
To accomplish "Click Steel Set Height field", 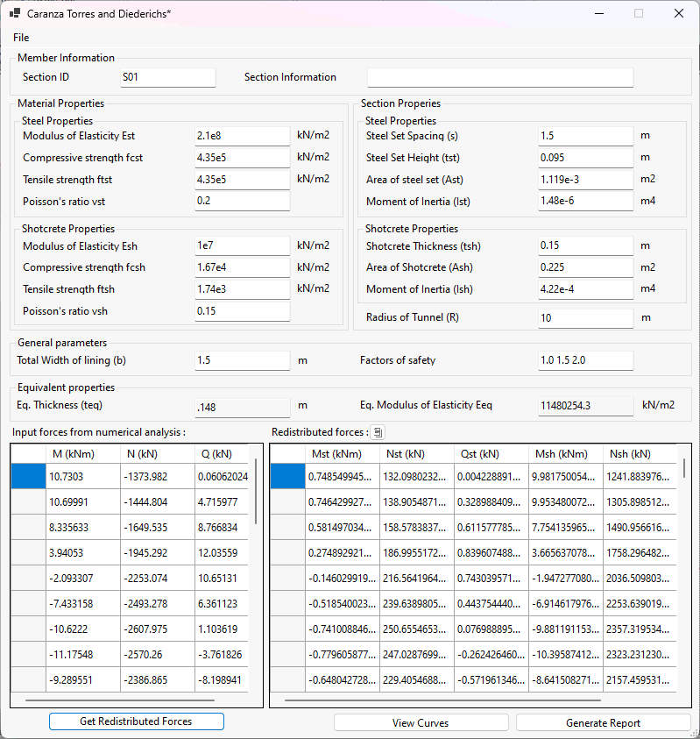I will coord(586,158).
